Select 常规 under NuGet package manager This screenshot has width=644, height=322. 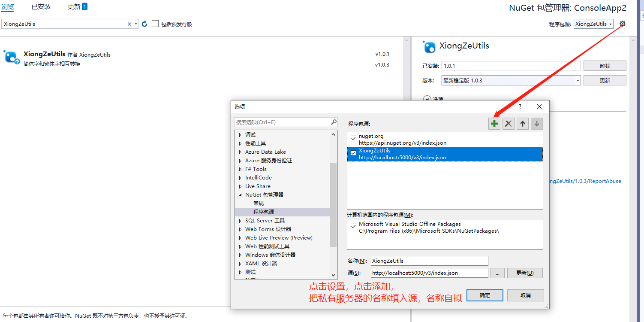259,204
